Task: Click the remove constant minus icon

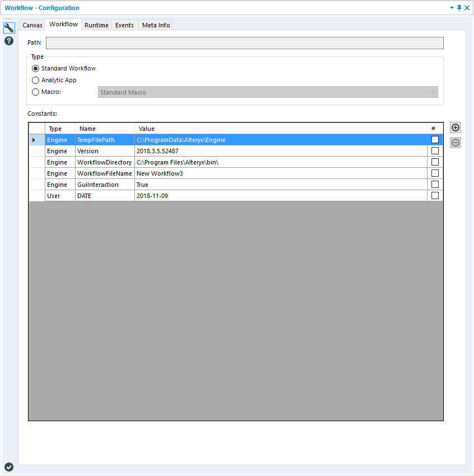Action: 455,142
